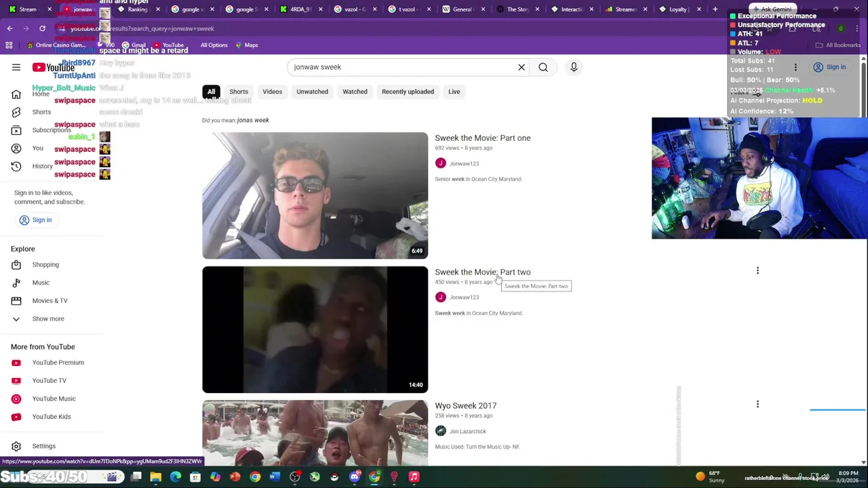Screen dimensions: 868x488
Task: Open the YouTube hamburger guide menu
Action: pos(16,67)
